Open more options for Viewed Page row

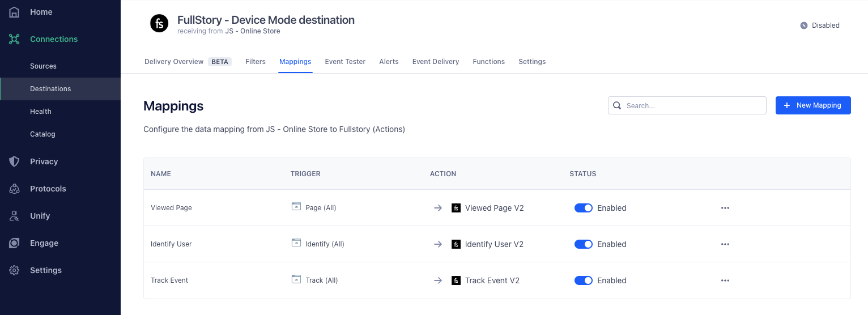[x=725, y=208]
